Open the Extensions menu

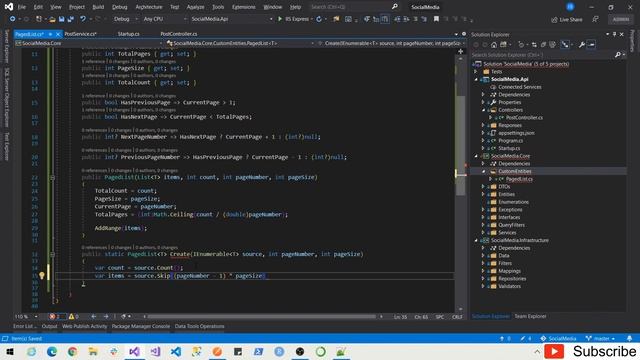243,7
